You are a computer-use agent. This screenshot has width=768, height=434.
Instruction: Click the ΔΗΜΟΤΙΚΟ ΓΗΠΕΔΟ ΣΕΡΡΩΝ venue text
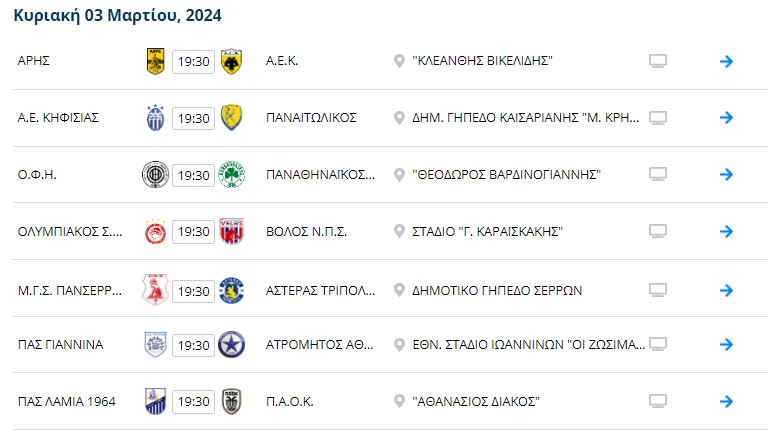[x=497, y=289]
